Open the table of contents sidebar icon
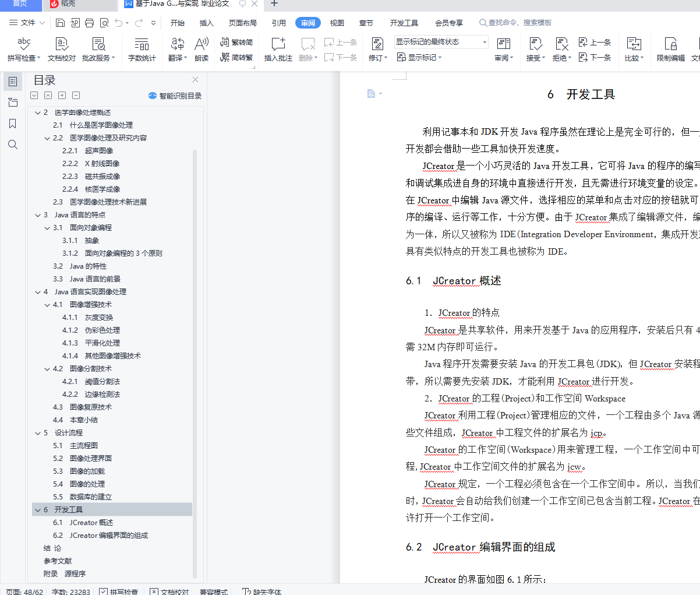700x595 pixels. coord(13,82)
